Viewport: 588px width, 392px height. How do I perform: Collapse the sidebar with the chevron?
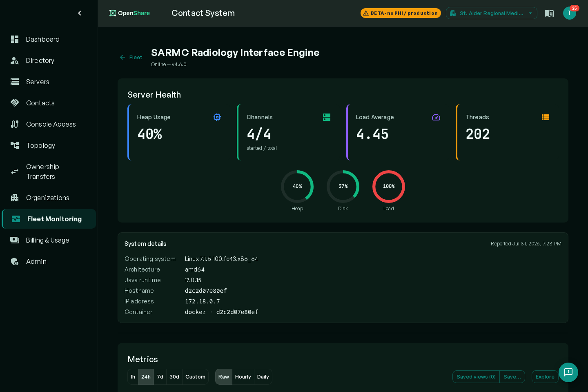80,13
